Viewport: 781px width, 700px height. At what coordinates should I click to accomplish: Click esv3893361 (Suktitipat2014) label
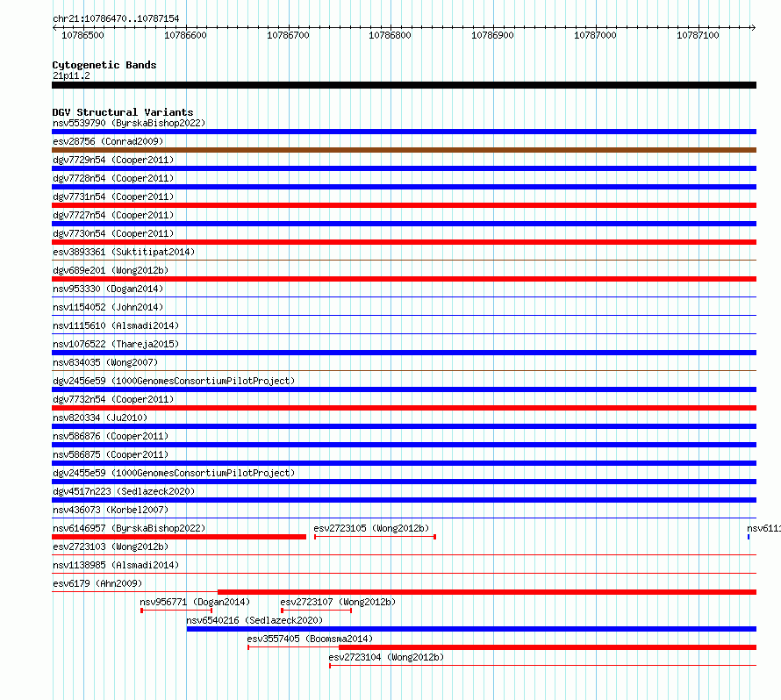(124, 252)
